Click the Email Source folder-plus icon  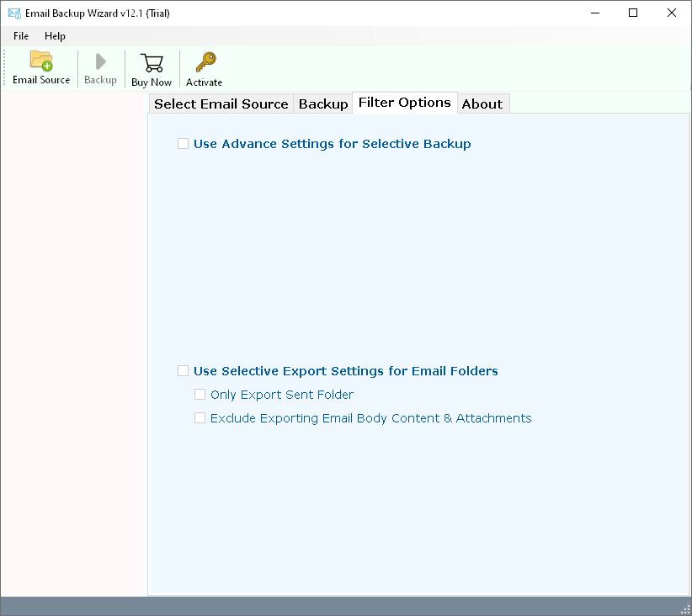pos(40,61)
